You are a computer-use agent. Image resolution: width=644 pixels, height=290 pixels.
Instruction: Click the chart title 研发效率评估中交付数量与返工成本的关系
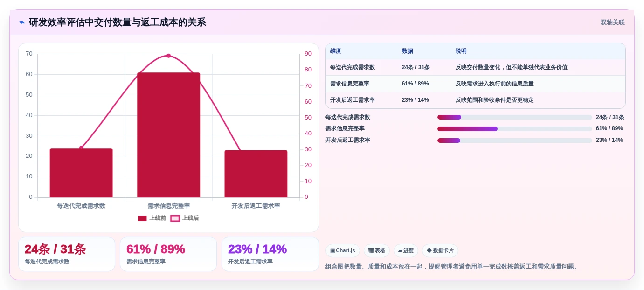pyautogui.click(x=117, y=22)
